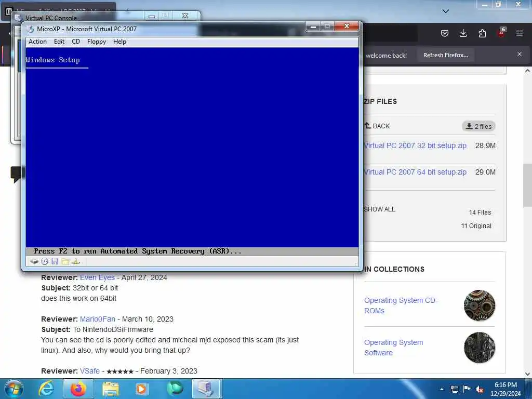
Task: Click the taskbar clock showing 6:16 PM
Action: [506, 389]
